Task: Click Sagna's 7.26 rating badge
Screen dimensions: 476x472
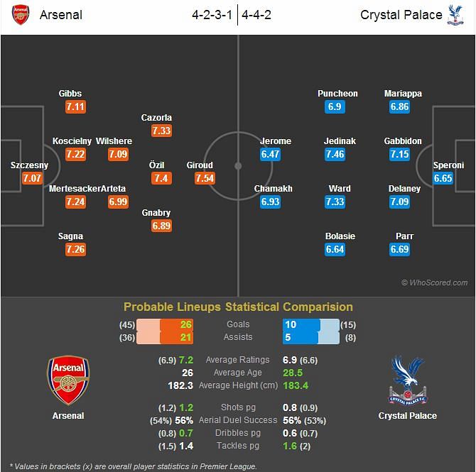Action: pos(75,249)
